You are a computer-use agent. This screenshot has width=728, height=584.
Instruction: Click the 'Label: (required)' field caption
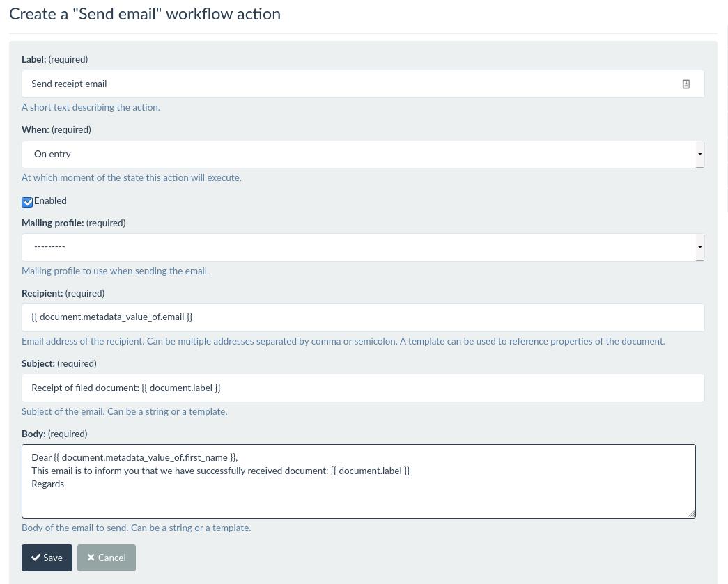pos(55,59)
